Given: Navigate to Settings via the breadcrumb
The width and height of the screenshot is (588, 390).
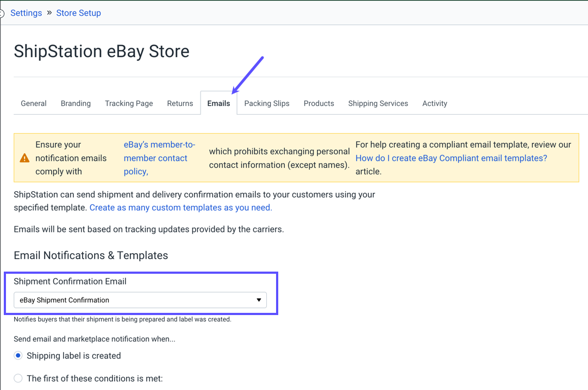Looking at the screenshot, I should coord(26,12).
